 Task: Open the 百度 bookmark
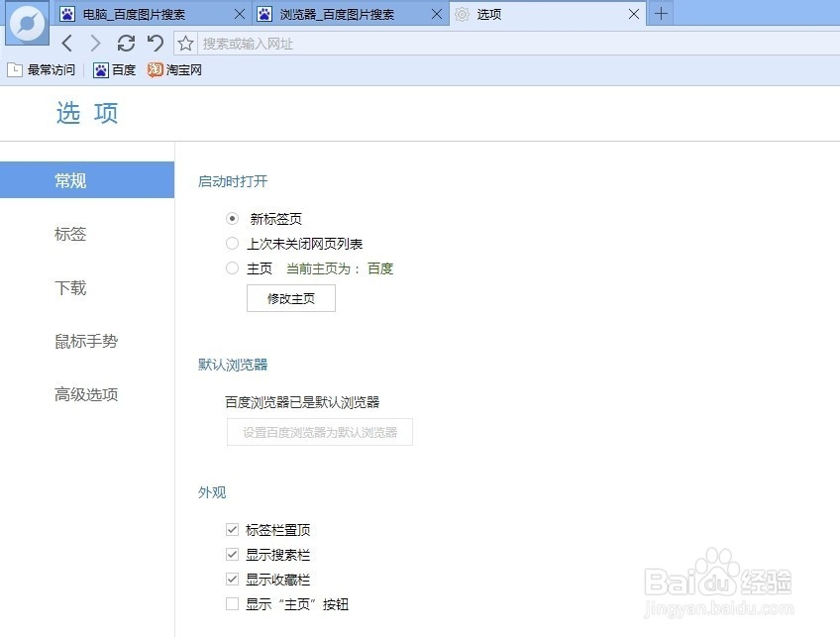(x=114, y=70)
